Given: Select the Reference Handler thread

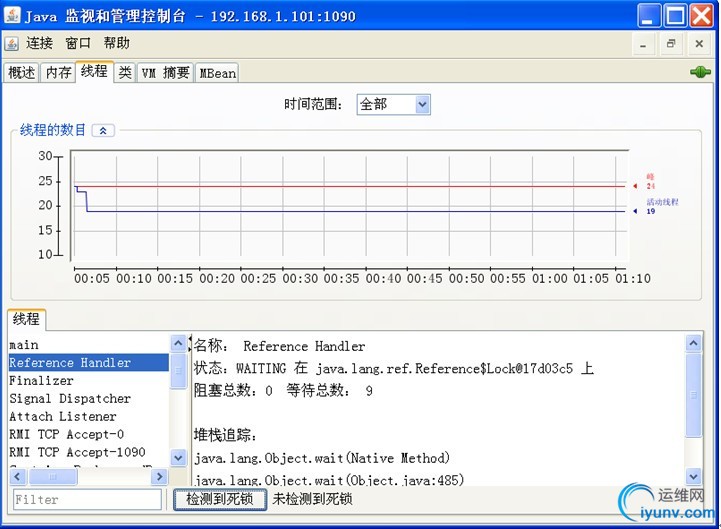Looking at the screenshot, I should tap(89, 362).
